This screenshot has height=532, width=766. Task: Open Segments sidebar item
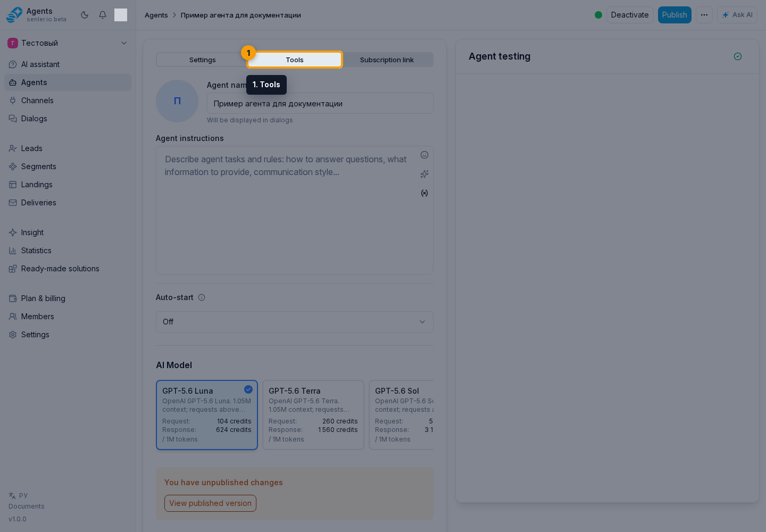68,167
